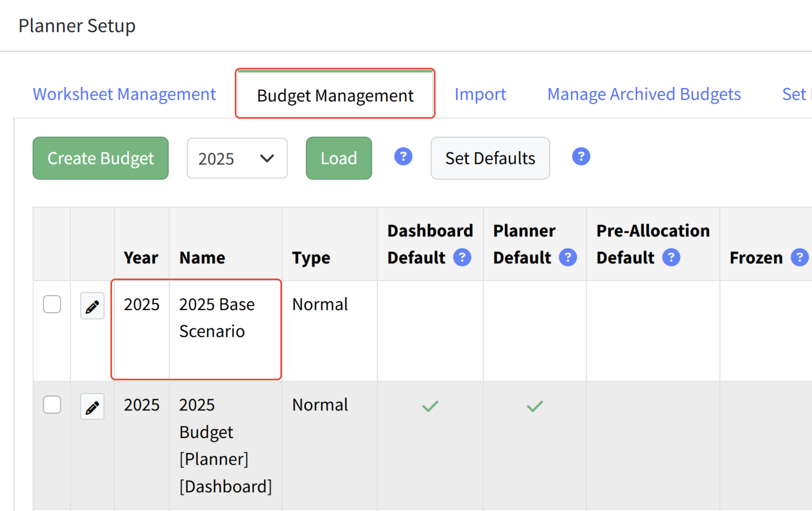Open the 2025 year dropdown
812x511 pixels.
(x=237, y=158)
